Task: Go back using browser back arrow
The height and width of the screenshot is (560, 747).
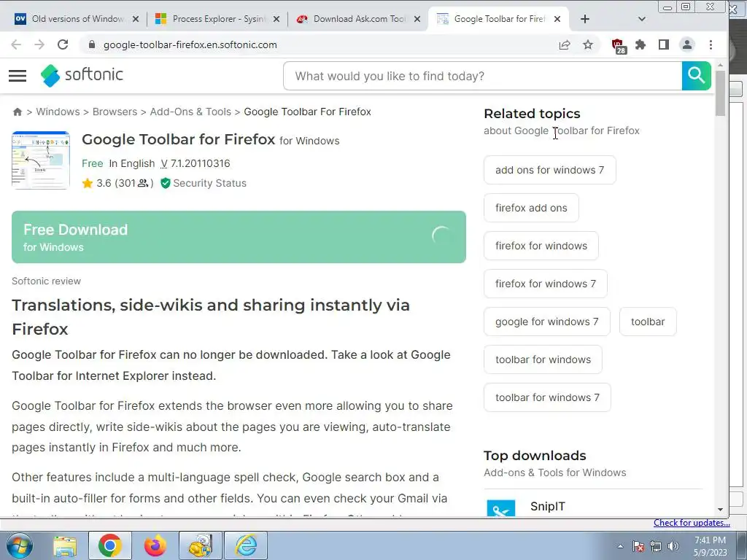Action: tap(16, 44)
